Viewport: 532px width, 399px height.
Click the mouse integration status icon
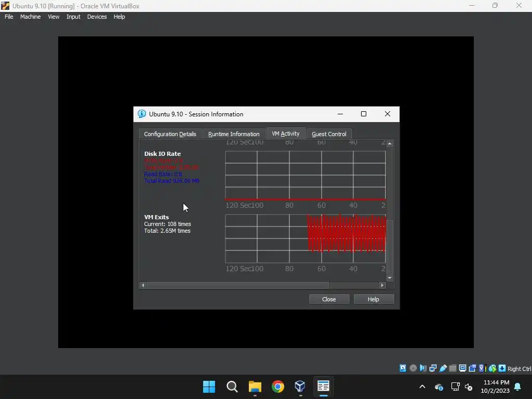click(493, 368)
